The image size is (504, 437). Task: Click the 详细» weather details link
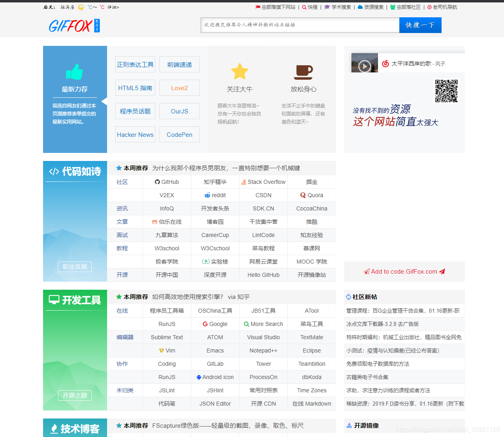pos(113,7)
